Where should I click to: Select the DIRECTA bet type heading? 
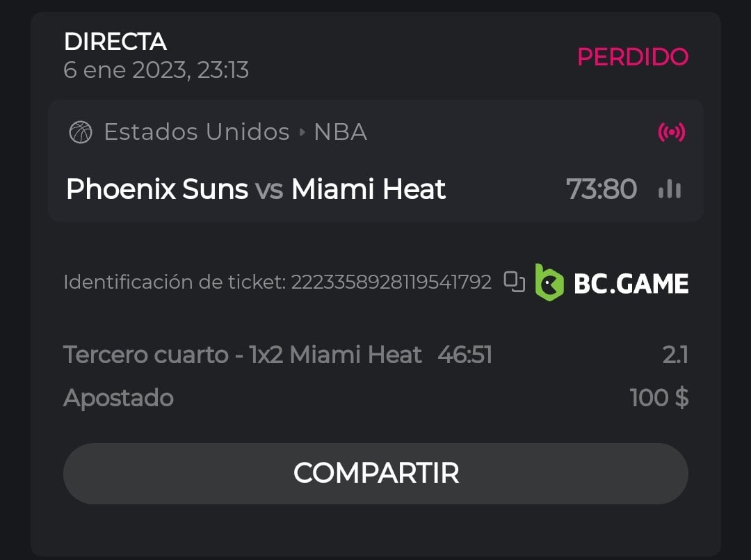click(x=115, y=42)
